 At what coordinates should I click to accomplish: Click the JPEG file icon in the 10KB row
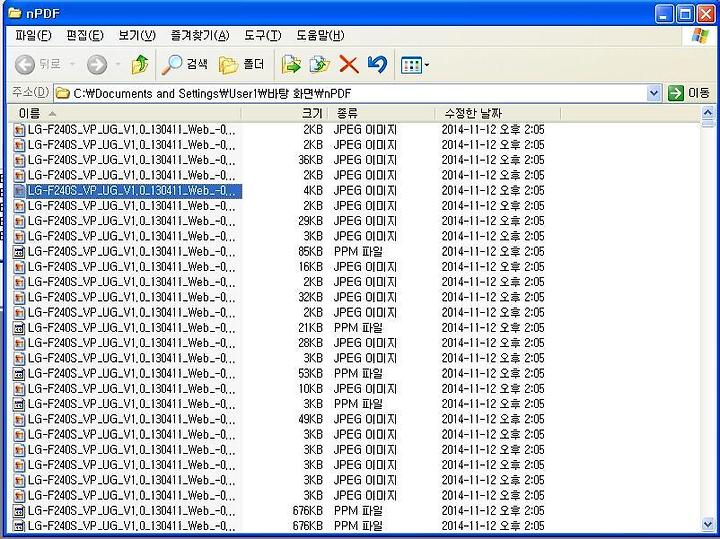click(19, 389)
